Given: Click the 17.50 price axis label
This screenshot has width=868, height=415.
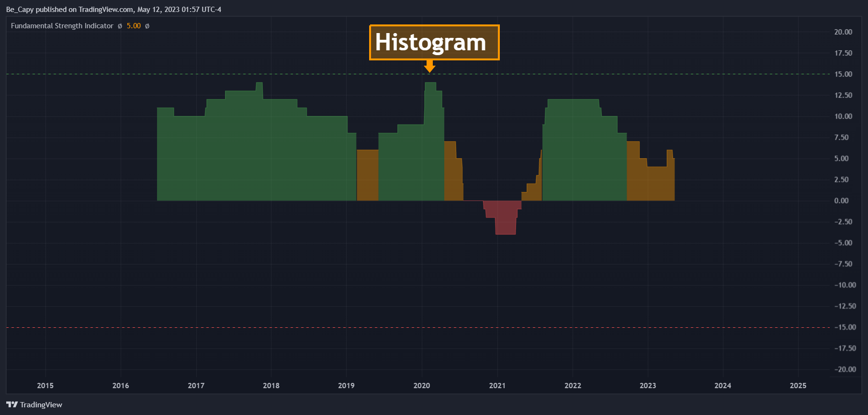Looking at the screenshot, I should coord(843,53).
